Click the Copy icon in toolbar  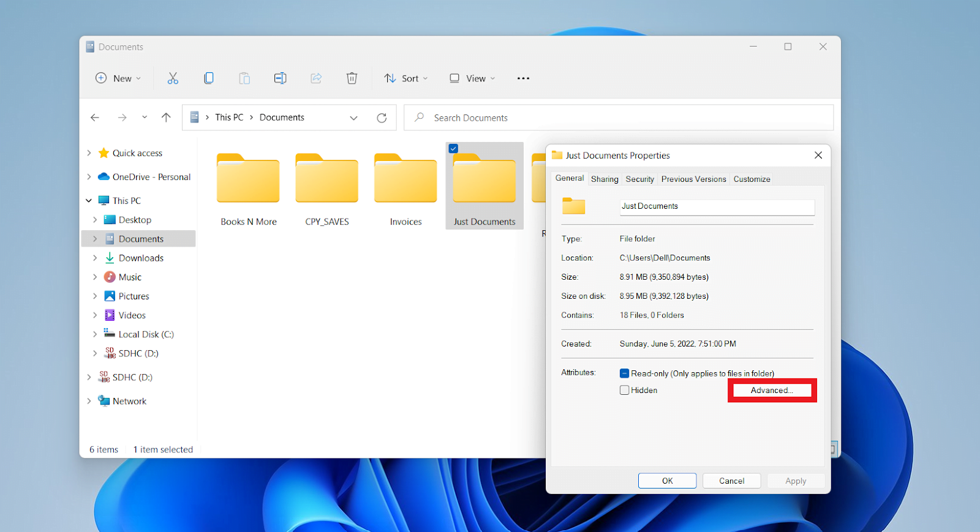pyautogui.click(x=209, y=78)
